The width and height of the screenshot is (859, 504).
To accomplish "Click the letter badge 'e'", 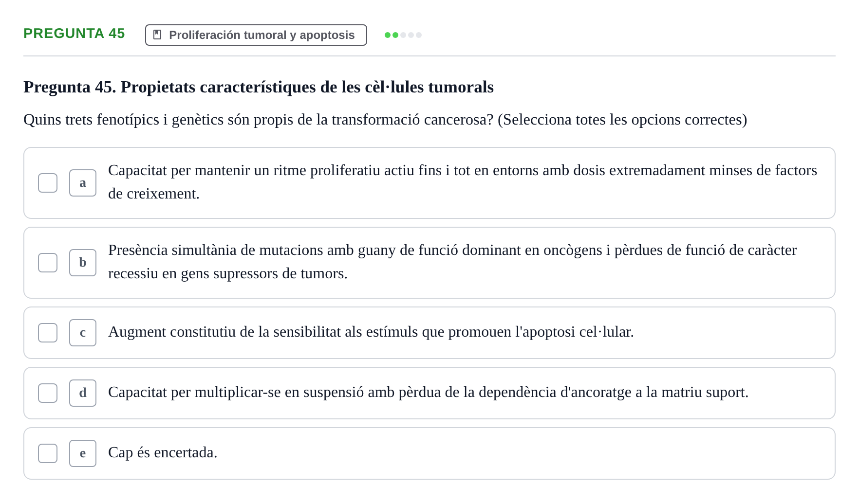I will (83, 453).
